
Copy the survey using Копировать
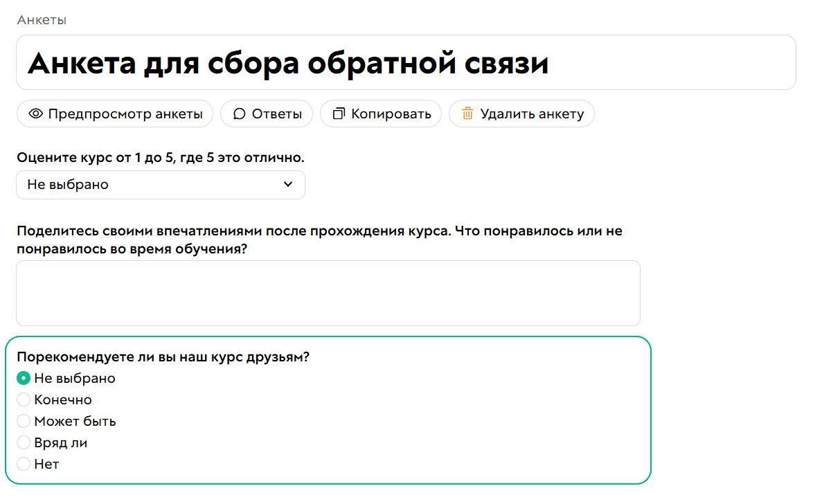click(x=381, y=114)
